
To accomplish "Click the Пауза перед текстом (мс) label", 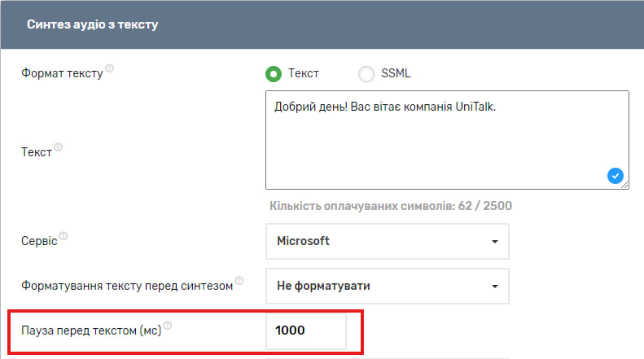I will (91, 332).
